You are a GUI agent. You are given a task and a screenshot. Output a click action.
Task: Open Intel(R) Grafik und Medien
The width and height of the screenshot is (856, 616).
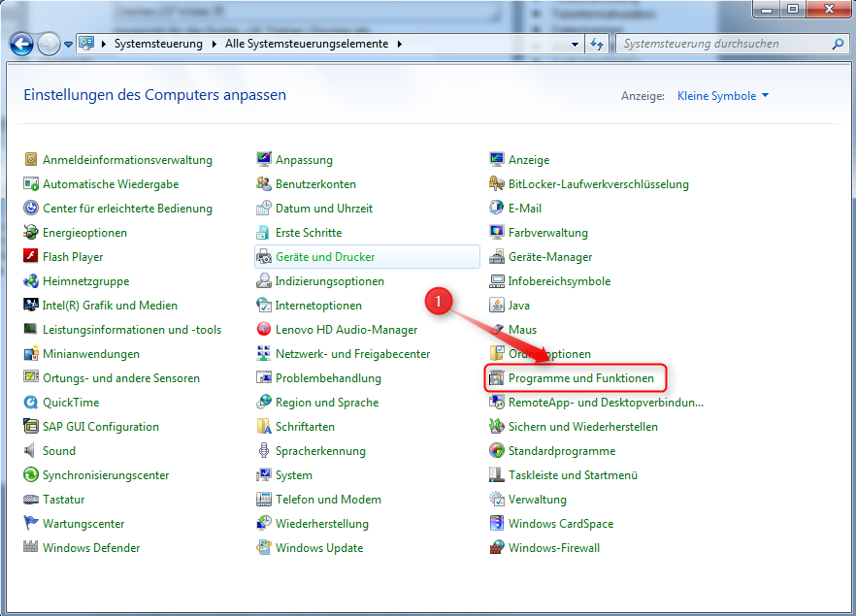[x=110, y=305]
